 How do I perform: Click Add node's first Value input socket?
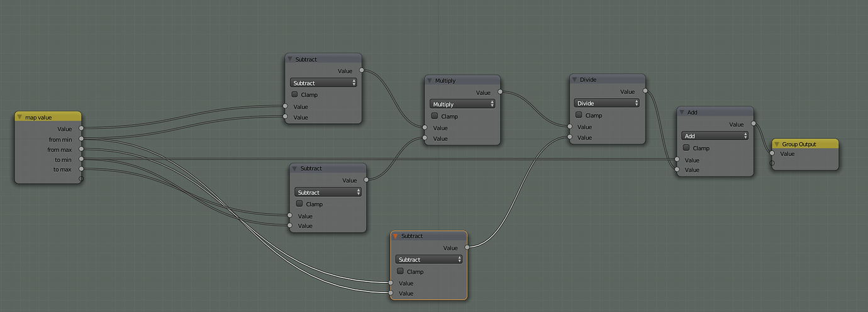pyautogui.click(x=677, y=159)
